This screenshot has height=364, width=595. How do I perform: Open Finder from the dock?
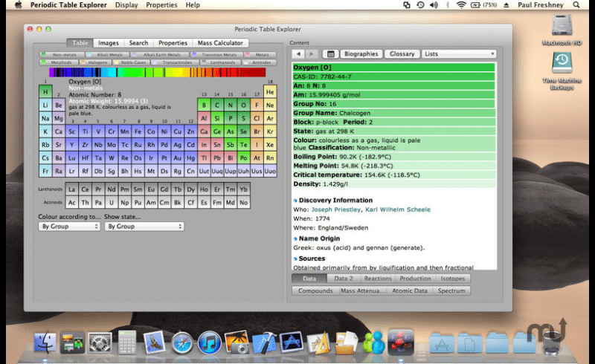point(45,342)
